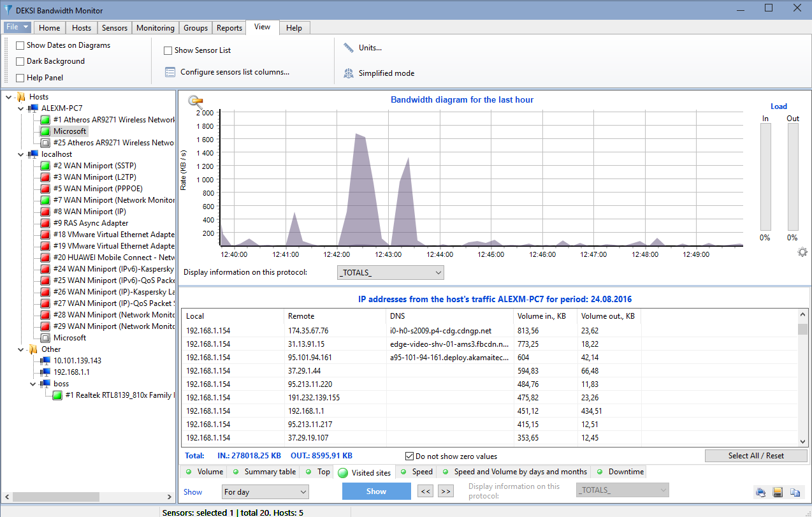The height and width of the screenshot is (517, 812).
Task: Print the visited sites report
Action: pyautogui.click(x=761, y=491)
